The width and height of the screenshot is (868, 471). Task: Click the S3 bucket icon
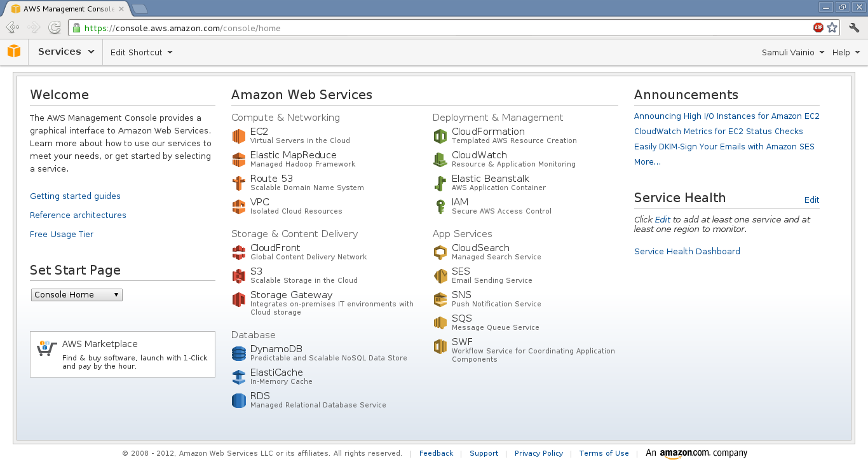pos(239,276)
